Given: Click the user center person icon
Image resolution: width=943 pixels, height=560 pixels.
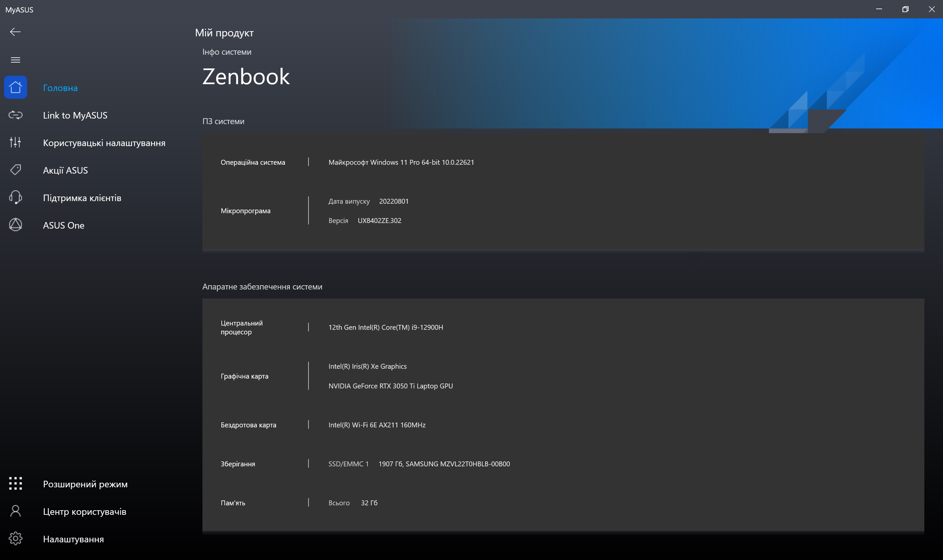Looking at the screenshot, I should pyautogui.click(x=15, y=511).
